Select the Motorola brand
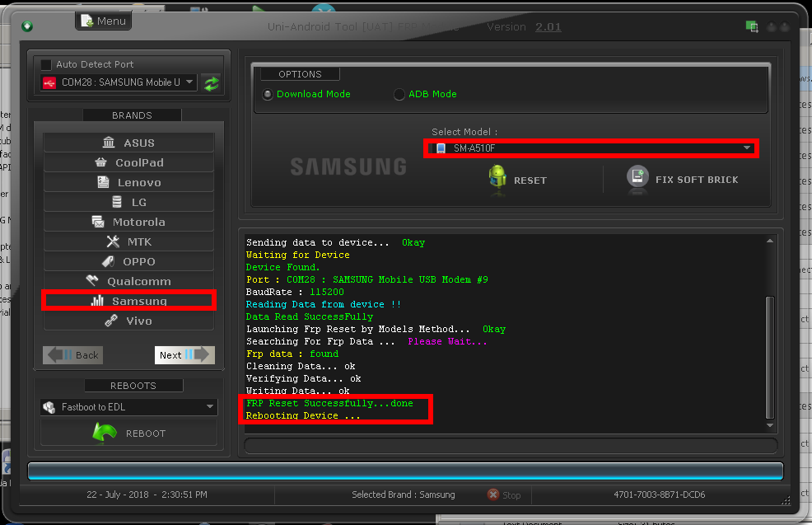The image size is (812, 525). click(x=129, y=222)
